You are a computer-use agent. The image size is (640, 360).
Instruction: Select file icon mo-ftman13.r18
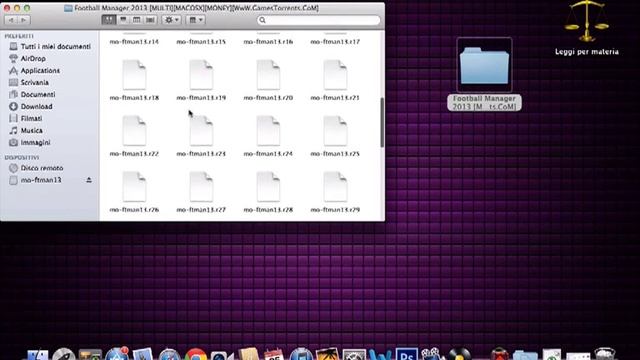(x=134, y=75)
